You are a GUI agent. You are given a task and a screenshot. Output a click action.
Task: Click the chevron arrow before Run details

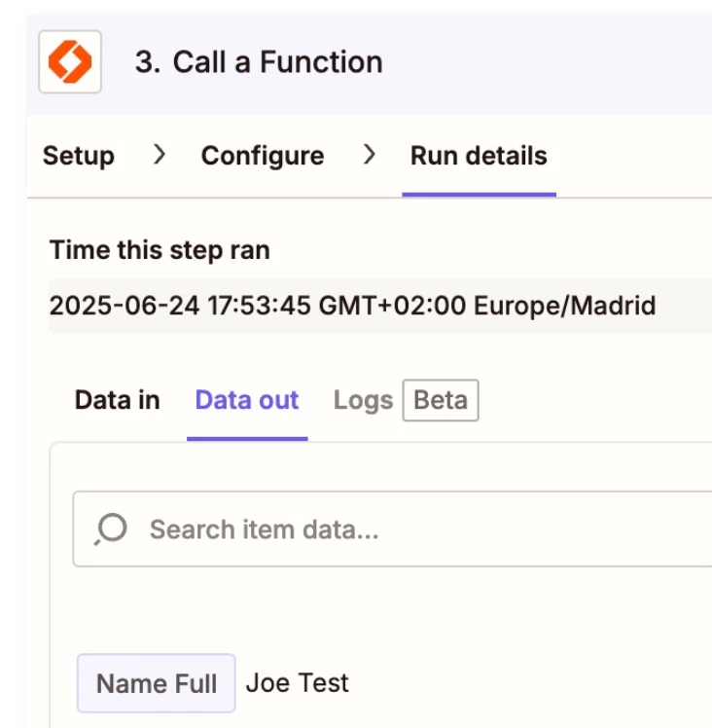370,155
